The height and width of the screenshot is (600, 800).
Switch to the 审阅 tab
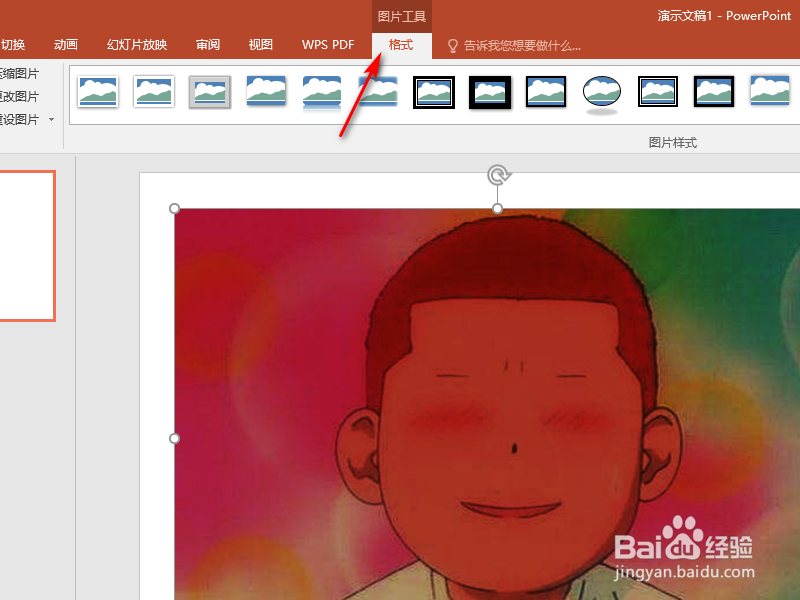208,45
